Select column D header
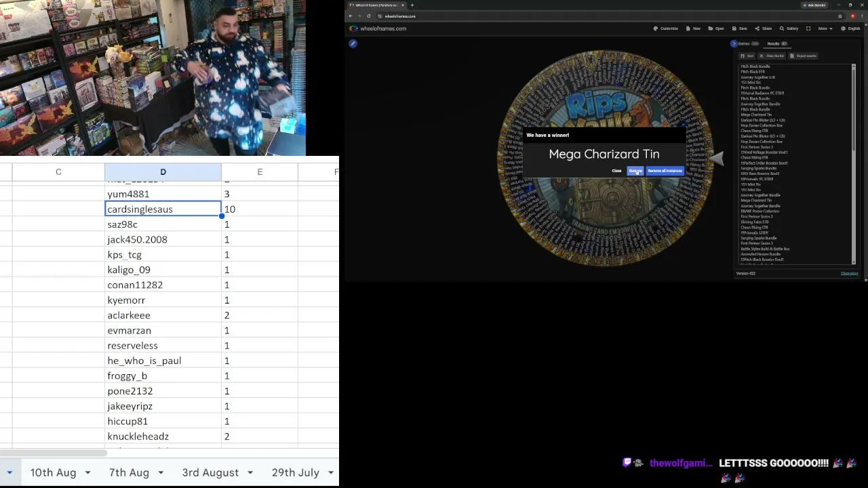The image size is (868, 488). coord(163,172)
